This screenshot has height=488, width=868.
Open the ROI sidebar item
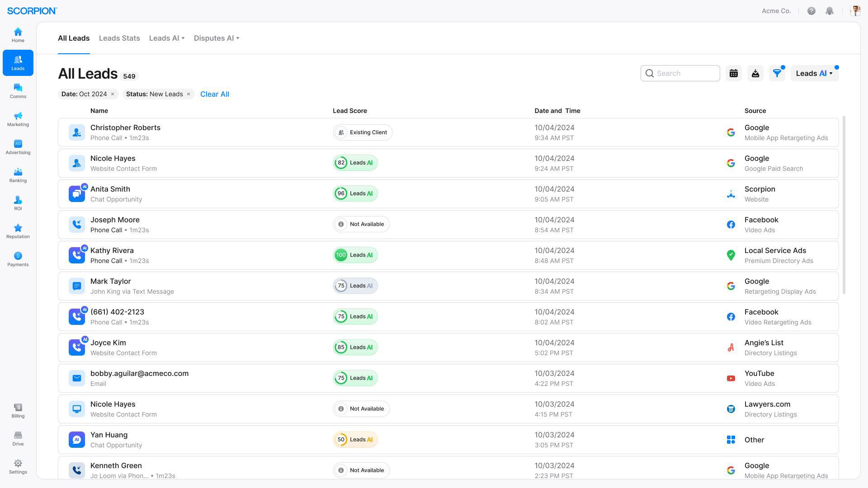click(x=18, y=203)
